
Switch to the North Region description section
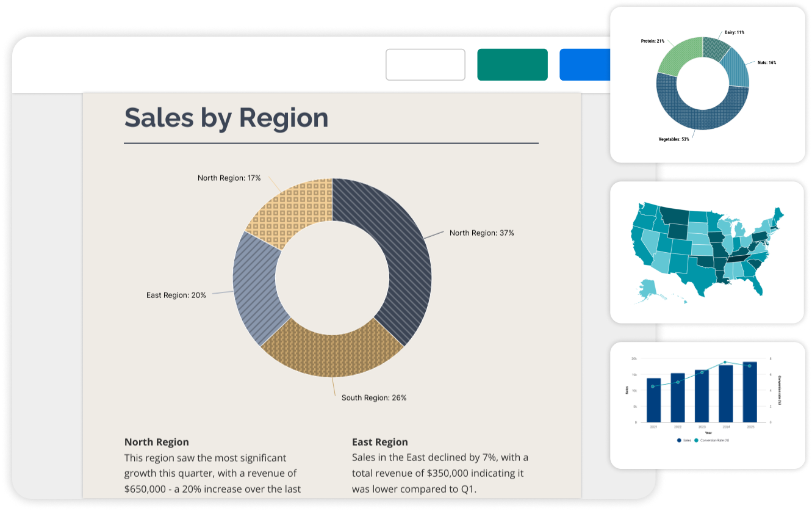pyautogui.click(x=156, y=441)
